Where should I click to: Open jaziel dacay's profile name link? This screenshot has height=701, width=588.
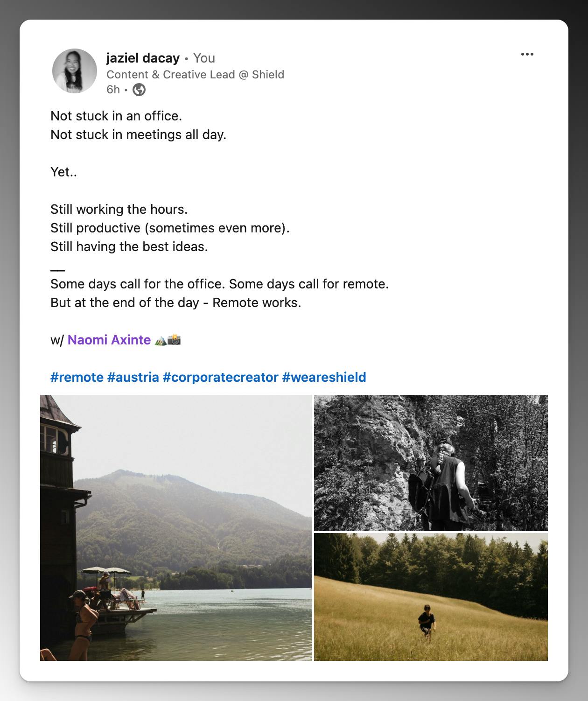tap(143, 58)
